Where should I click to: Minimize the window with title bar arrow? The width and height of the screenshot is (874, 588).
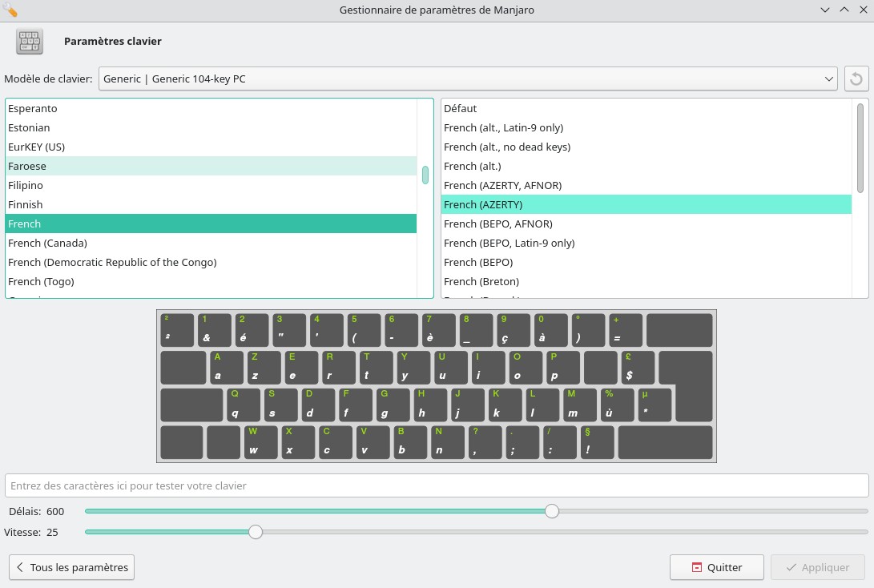825,10
